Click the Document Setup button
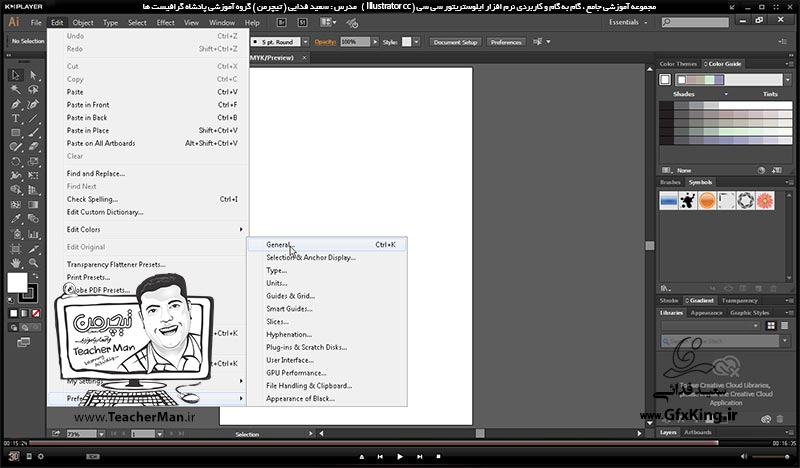 (455, 42)
